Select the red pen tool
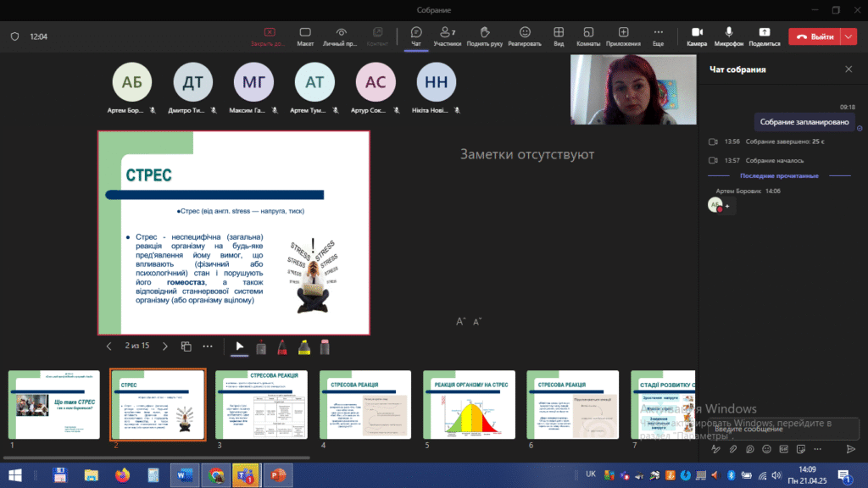The image size is (868, 488). point(281,347)
